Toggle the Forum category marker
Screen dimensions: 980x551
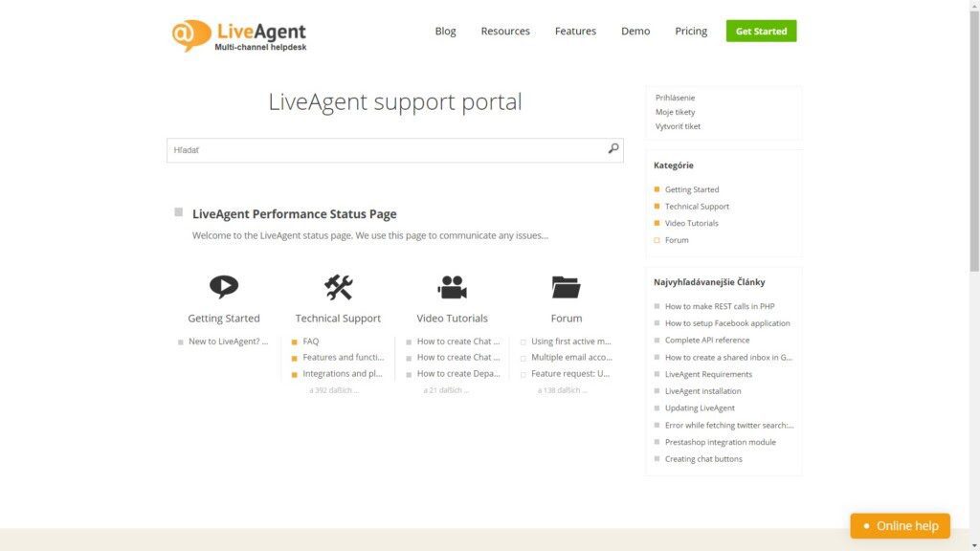[x=657, y=240]
